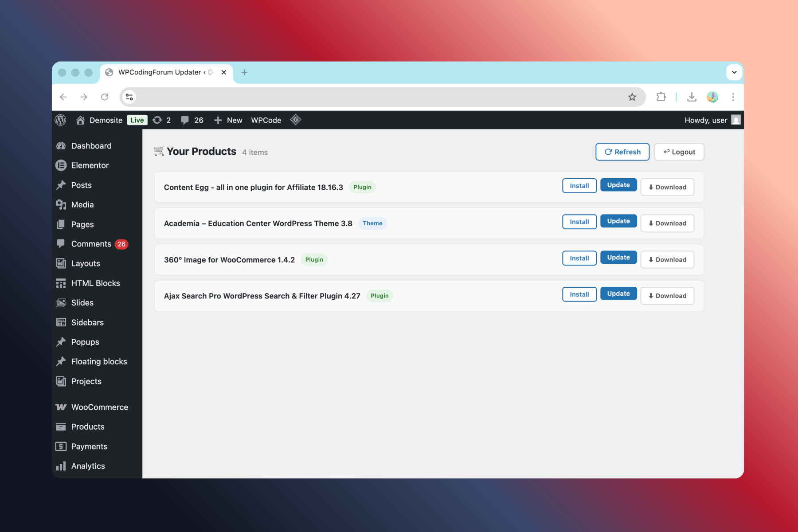This screenshot has width=798, height=532.
Task: Bookmark this page with the star icon
Action: point(632,97)
